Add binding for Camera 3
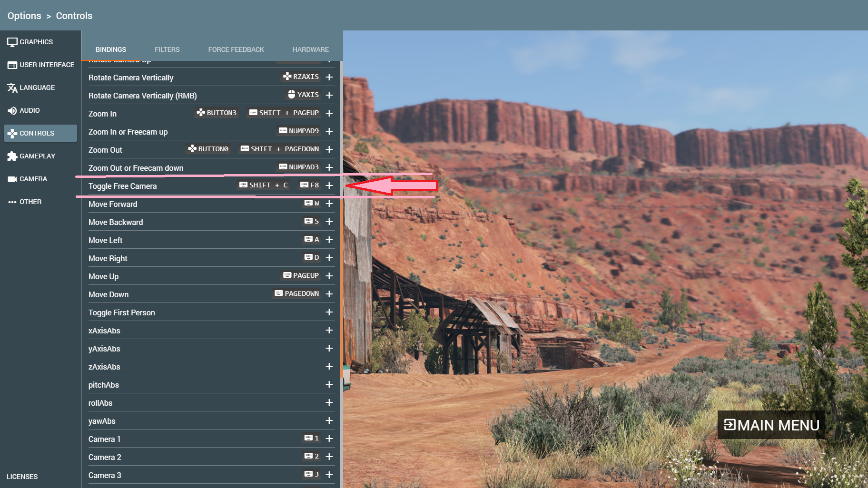 point(329,475)
